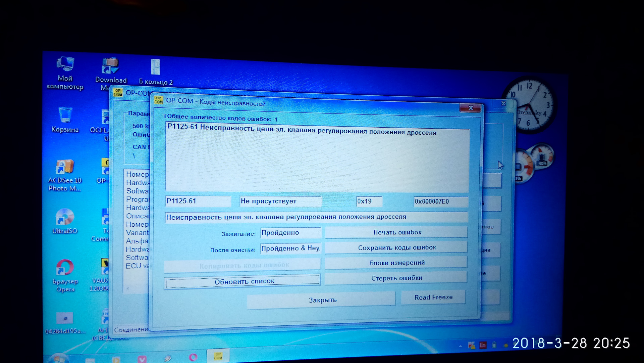Click the Зажигание field showing Пройденно
This screenshot has width=644, height=363.
(290, 232)
